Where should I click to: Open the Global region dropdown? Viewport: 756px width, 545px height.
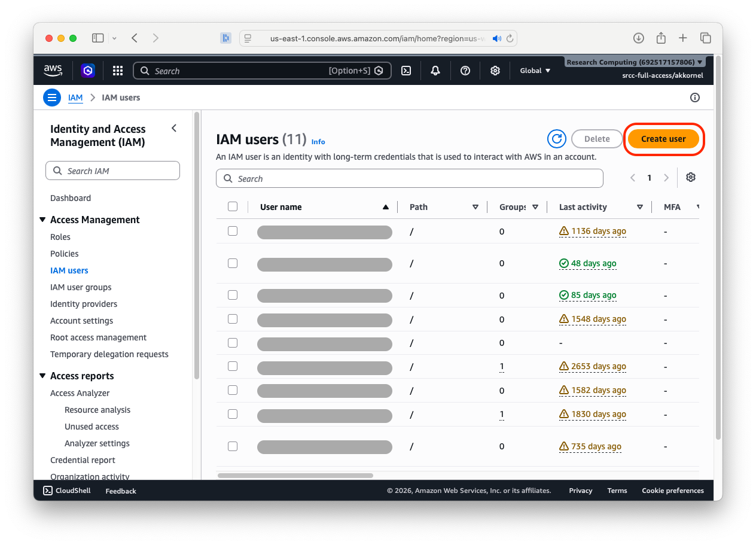[x=535, y=71]
